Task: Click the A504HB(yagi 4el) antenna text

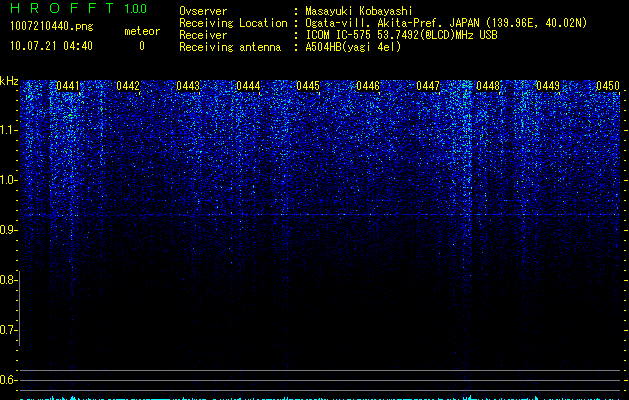Action: pyautogui.click(x=353, y=47)
